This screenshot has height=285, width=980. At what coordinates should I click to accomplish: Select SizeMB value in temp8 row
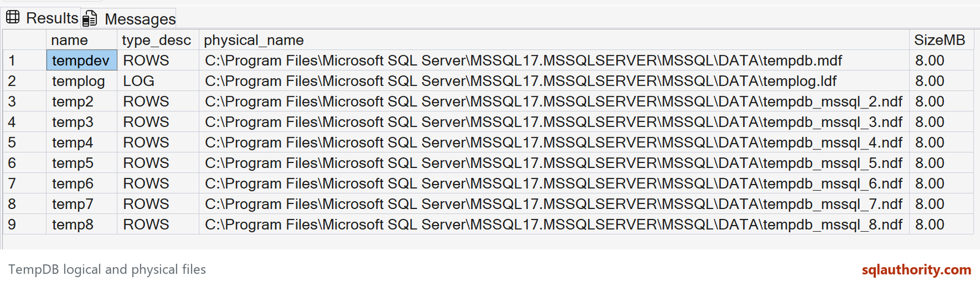pos(941,224)
